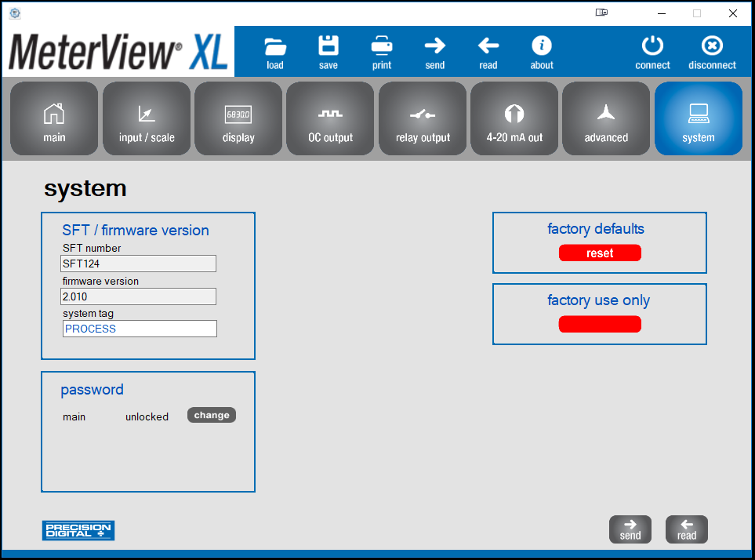755x560 pixels.
Task: Click the MeterView XL logo
Action: click(x=118, y=52)
